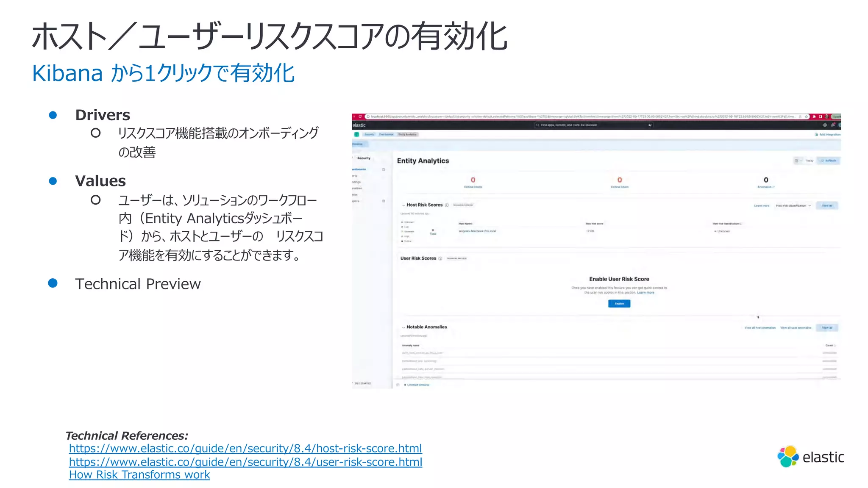Click the Host risk score column header

[594, 224]
